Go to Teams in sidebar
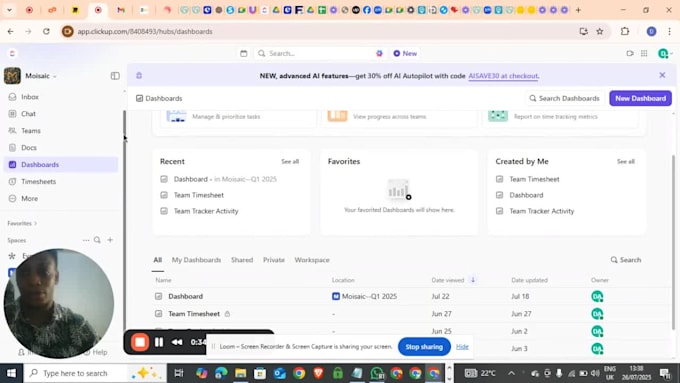The height and width of the screenshot is (383, 680). (30, 131)
